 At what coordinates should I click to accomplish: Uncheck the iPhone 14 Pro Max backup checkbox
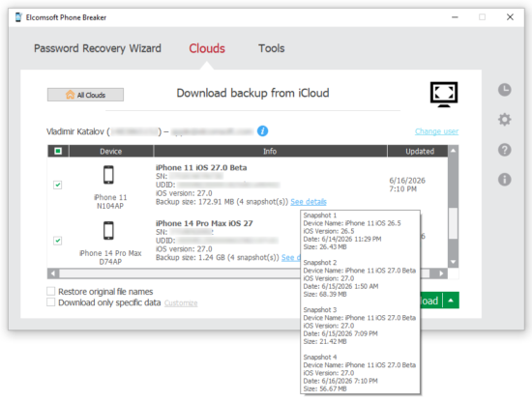58,241
